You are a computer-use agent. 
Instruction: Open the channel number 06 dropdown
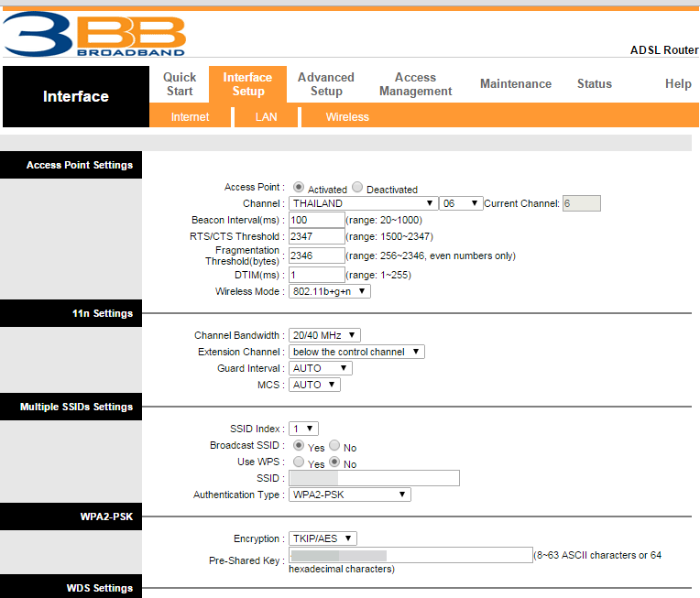tap(461, 203)
